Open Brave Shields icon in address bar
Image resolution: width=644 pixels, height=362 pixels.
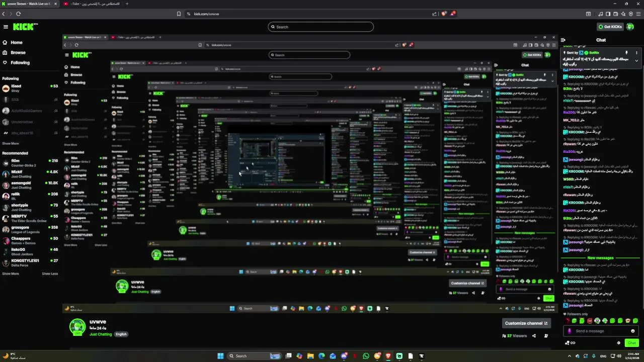coord(444,14)
